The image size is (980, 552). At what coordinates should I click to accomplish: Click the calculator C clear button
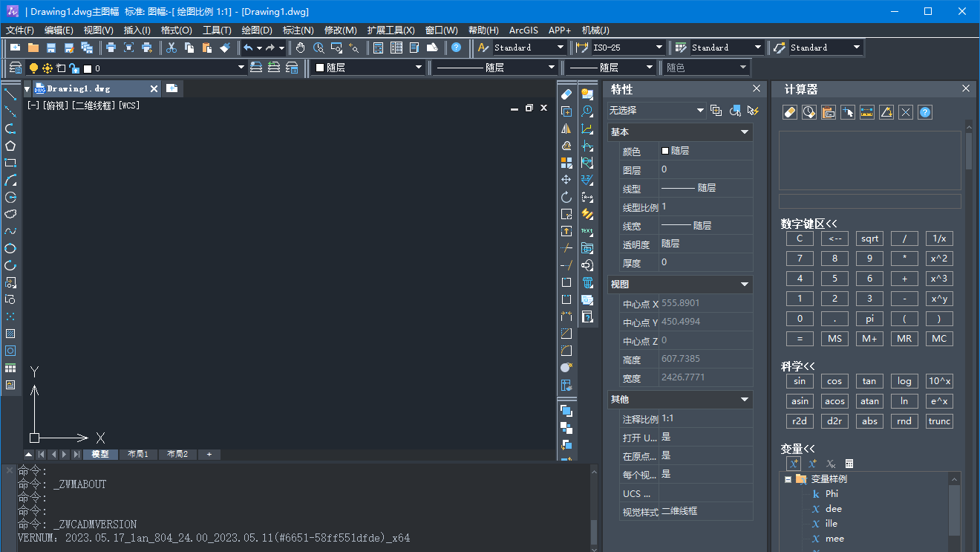click(800, 238)
